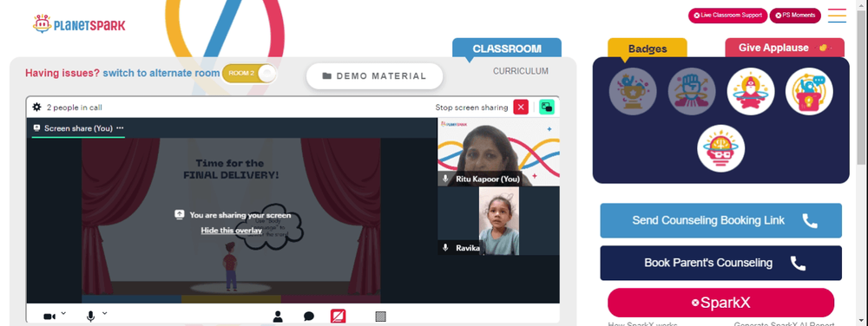Click switch to alternate room link
Screen dimensions: 868x326
(161, 73)
